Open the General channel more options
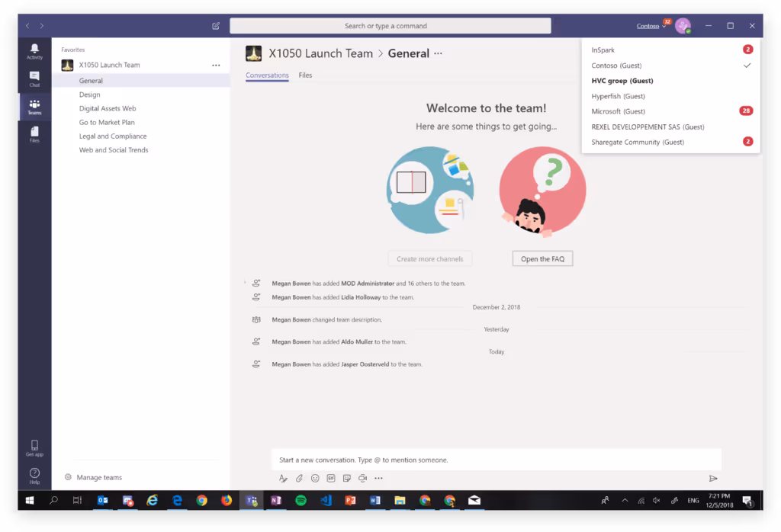The width and height of the screenshot is (781, 532). [438, 53]
